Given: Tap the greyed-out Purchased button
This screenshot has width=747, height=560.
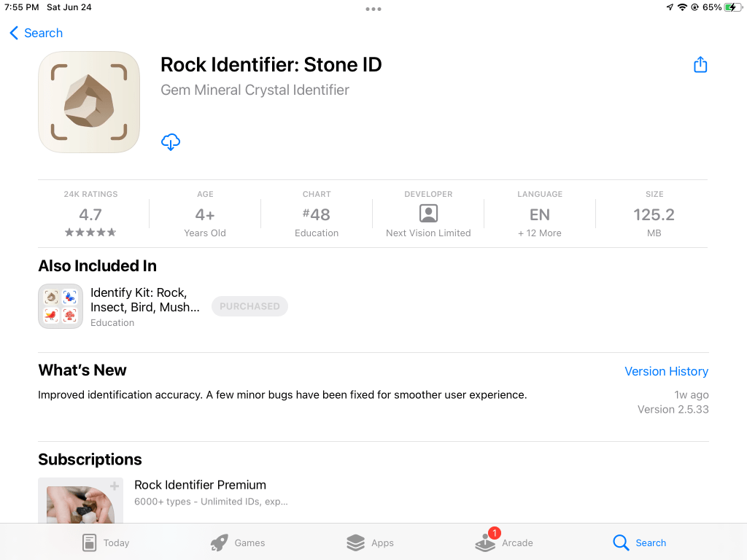Looking at the screenshot, I should click(249, 306).
